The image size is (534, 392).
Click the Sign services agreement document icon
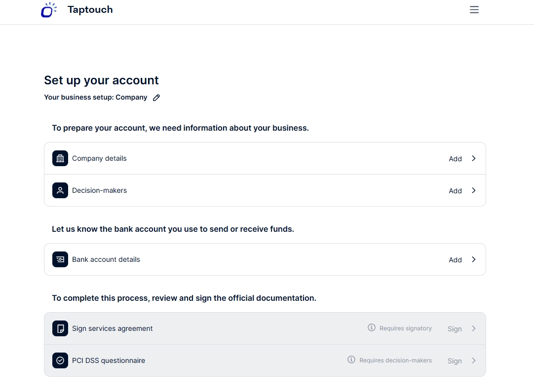60,328
